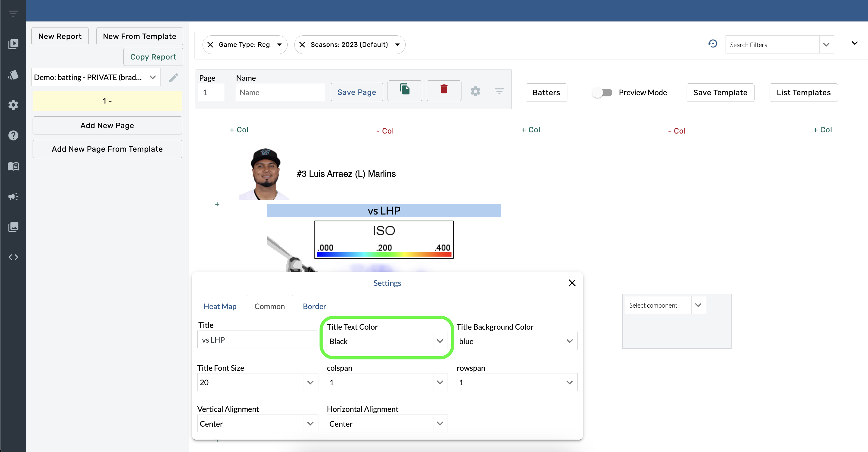Click the reset filters history icon
This screenshot has height=452, width=868.
(x=712, y=44)
